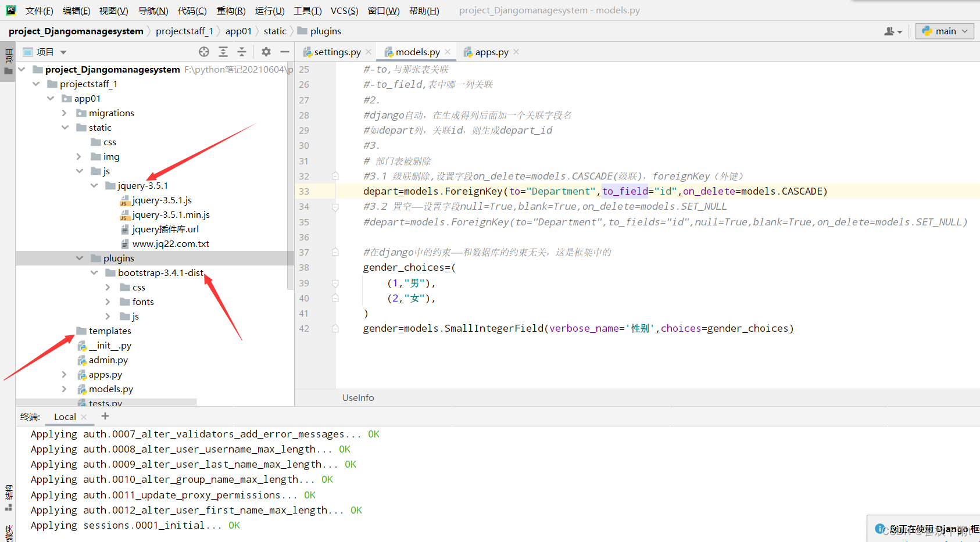Click the PyCharm application logo icon

pos(11,10)
